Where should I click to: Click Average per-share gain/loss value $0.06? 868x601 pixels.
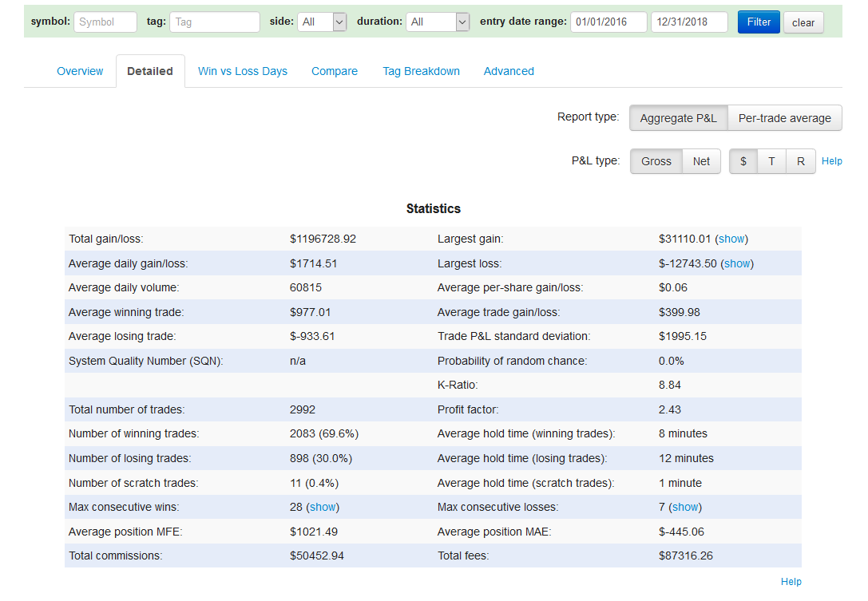tap(672, 288)
